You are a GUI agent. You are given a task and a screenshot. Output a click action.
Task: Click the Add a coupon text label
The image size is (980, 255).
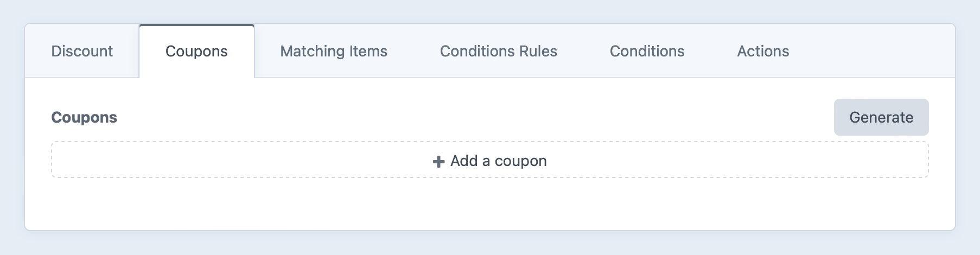(498, 161)
